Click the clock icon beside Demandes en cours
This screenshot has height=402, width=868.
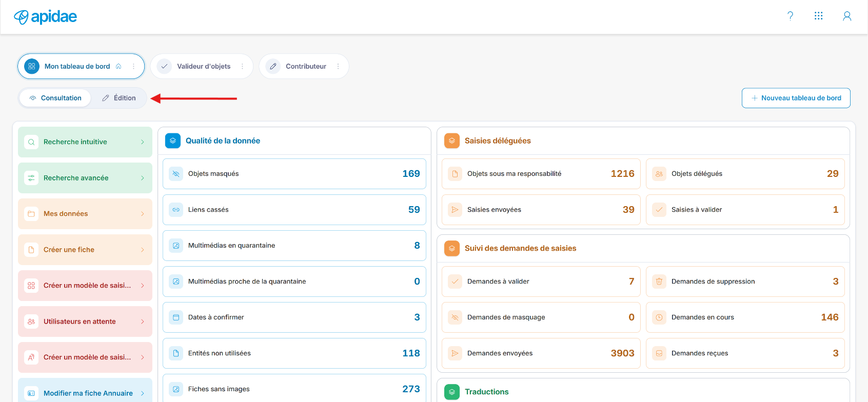tap(659, 317)
